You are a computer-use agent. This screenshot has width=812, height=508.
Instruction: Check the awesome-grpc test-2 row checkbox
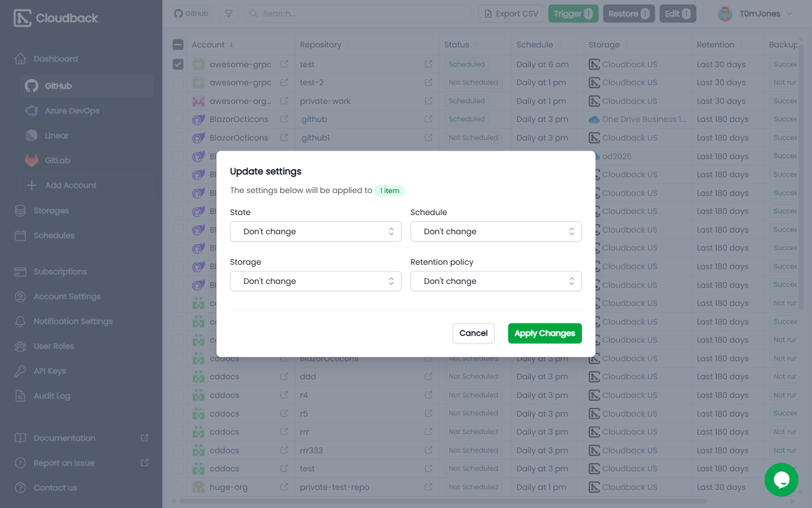178,82
